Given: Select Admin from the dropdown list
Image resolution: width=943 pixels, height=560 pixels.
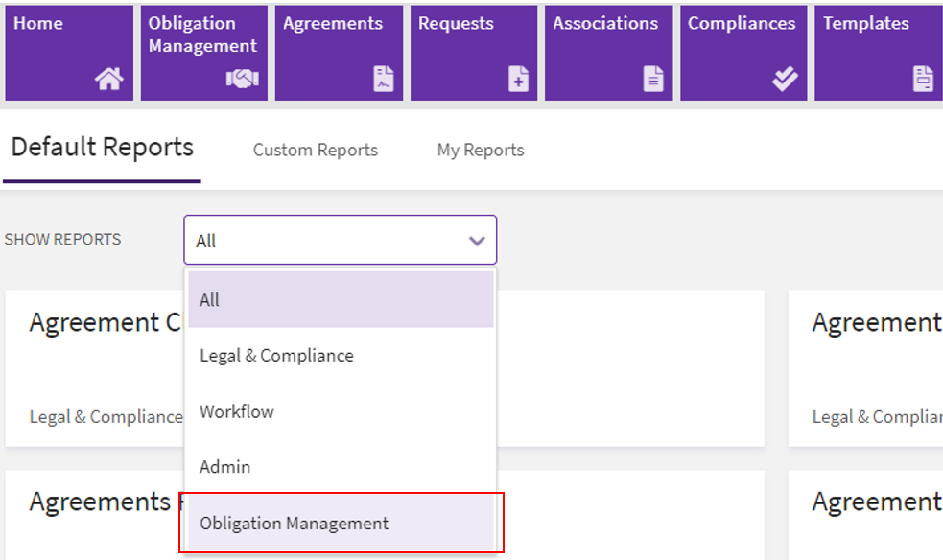Looking at the screenshot, I should coord(340,467).
